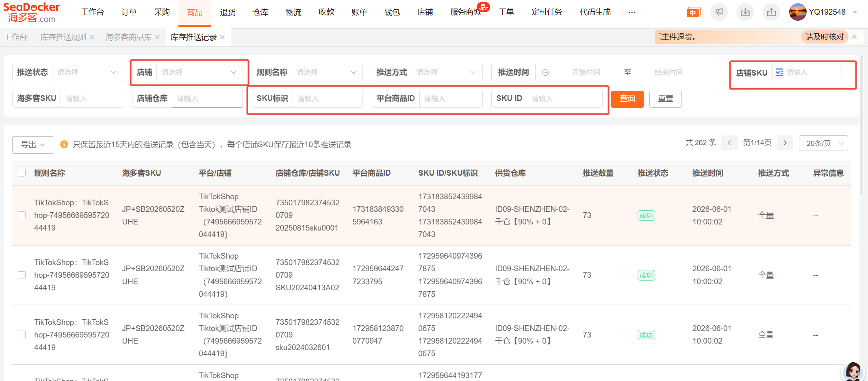This screenshot has width=868, height=381.
Task: Click the orange 查询 button
Action: [627, 99]
